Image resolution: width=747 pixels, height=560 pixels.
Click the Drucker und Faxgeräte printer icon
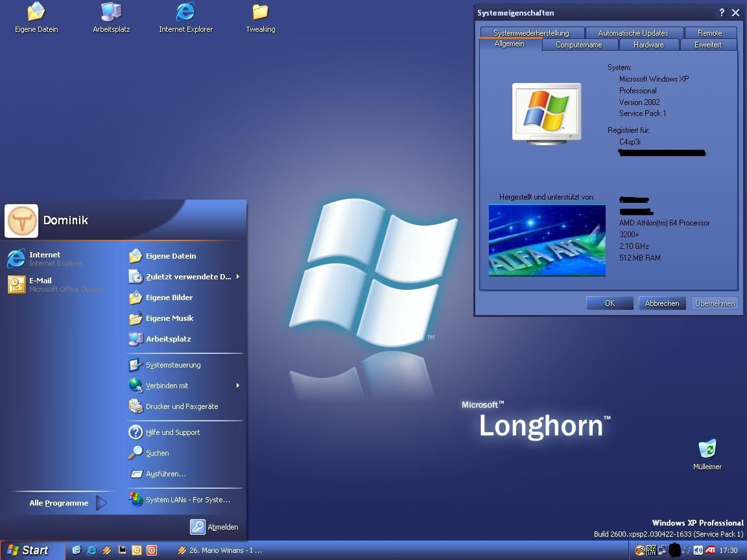click(x=136, y=406)
